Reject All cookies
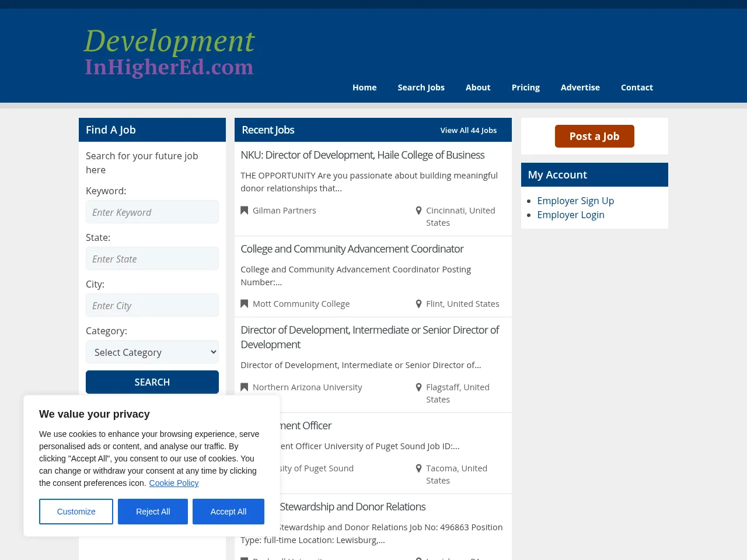 click(x=153, y=512)
